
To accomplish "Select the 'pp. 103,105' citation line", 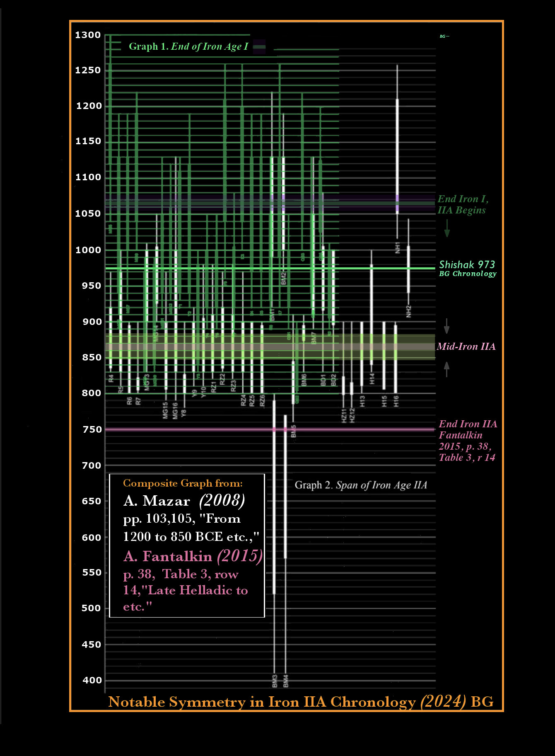I will tap(159, 519).
